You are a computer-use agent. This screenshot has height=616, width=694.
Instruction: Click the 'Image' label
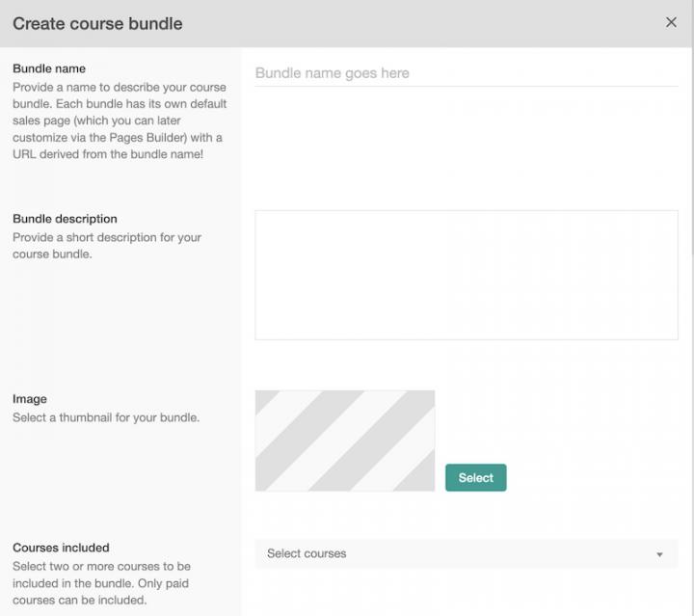coord(30,399)
